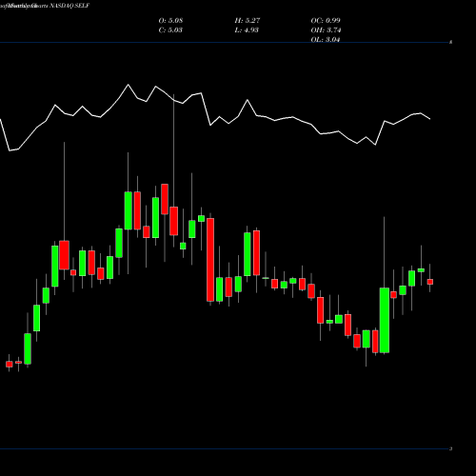Click the lower axis price label at right edge
This screenshot has width=476, height=476.
click(x=451, y=448)
